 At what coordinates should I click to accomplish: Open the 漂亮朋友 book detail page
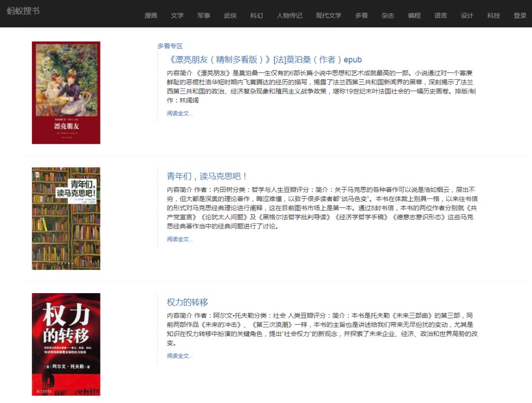coord(265,59)
